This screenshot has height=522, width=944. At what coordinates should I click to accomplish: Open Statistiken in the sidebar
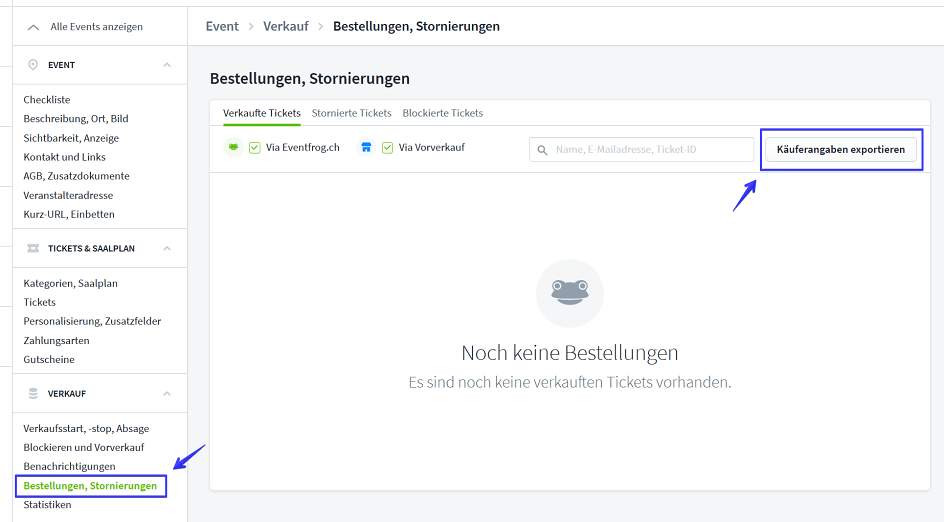point(47,505)
